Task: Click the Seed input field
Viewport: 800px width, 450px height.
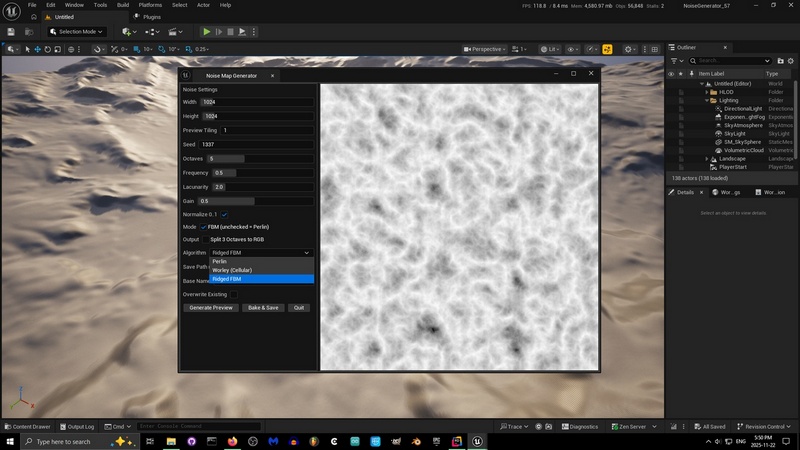Action: (x=256, y=144)
